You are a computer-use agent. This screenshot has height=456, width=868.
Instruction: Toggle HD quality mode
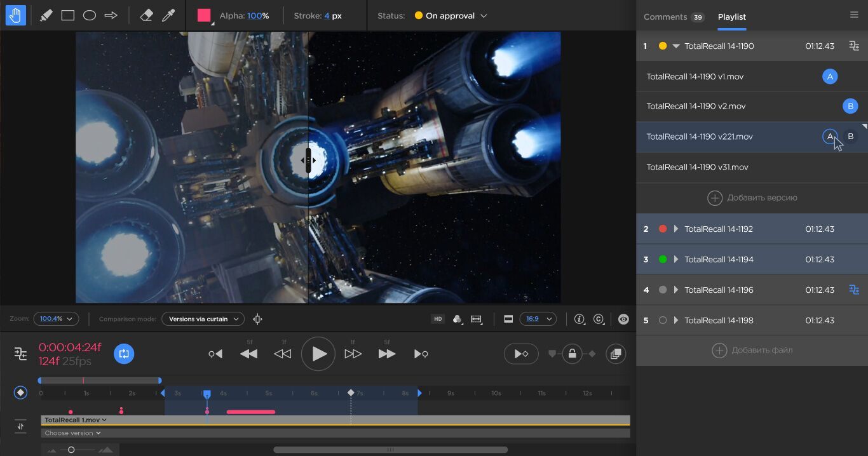point(438,319)
